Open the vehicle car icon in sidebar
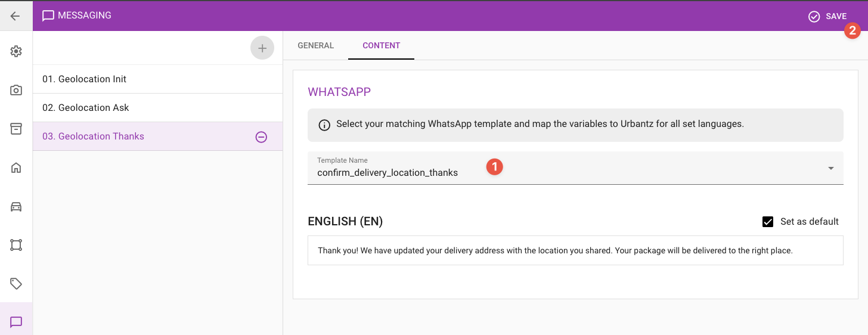Viewport: 868px width, 335px height. point(16,206)
